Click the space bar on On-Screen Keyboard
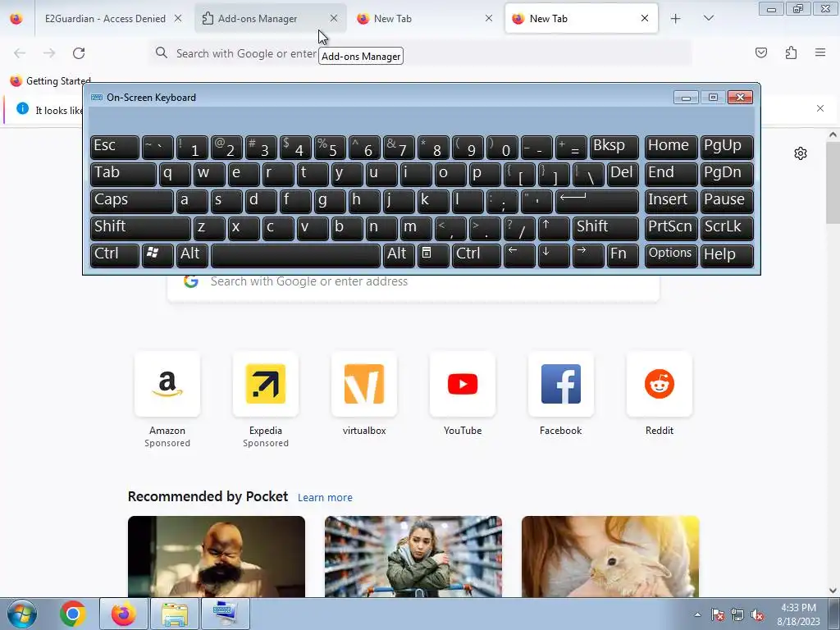This screenshot has height=630, width=840. click(x=295, y=255)
